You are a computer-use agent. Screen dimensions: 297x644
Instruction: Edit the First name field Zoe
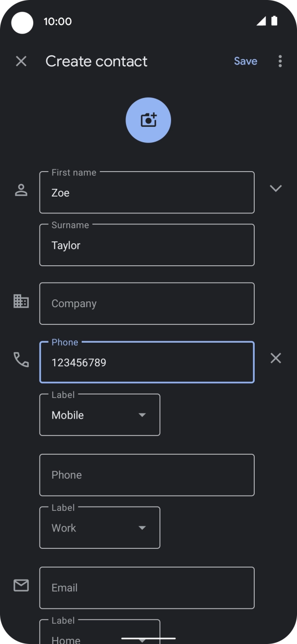point(147,193)
